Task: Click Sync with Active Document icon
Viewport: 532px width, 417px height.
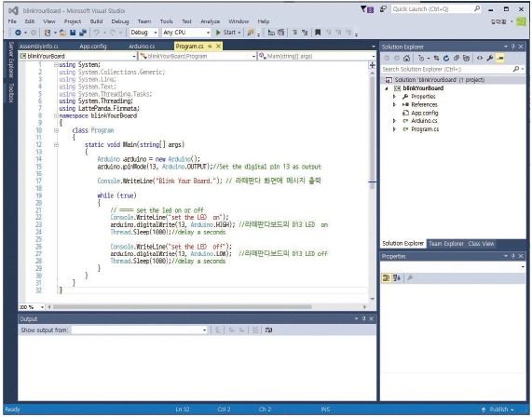Action: tap(436, 59)
